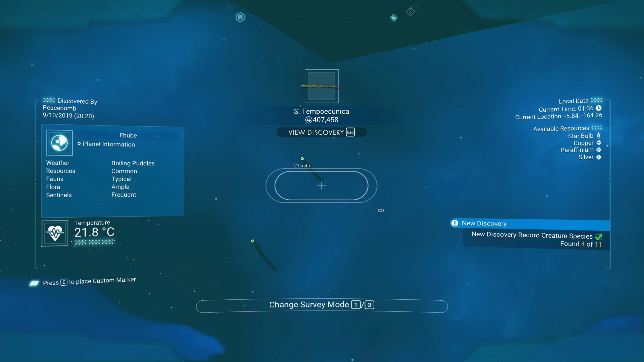This screenshot has width=644, height=362.
Task: Select the Planet Information radio bullet
Action: 79,144
